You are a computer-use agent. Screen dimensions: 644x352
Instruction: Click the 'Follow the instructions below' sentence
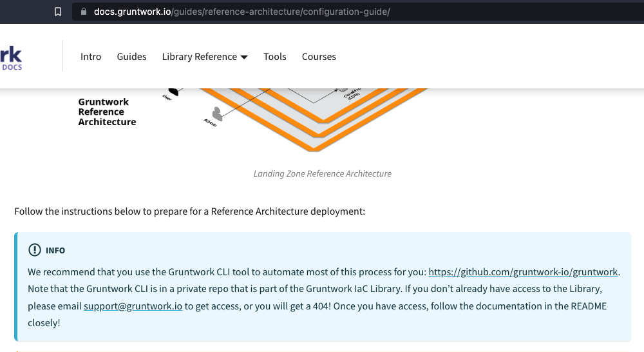click(190, 211)
